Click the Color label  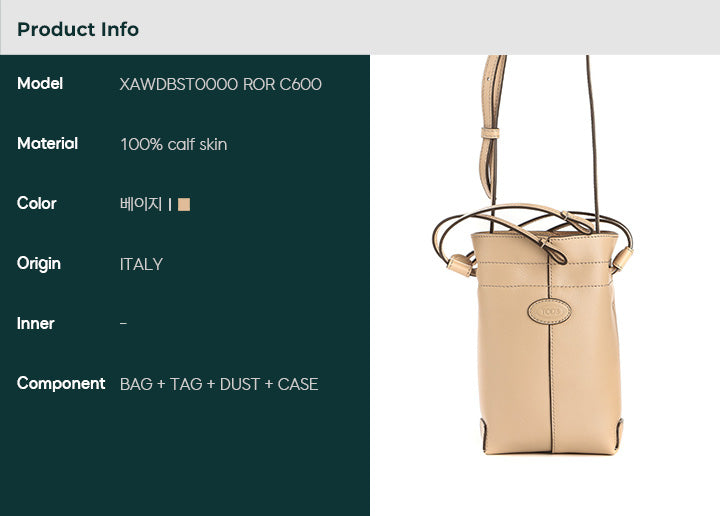coord(37,203)
